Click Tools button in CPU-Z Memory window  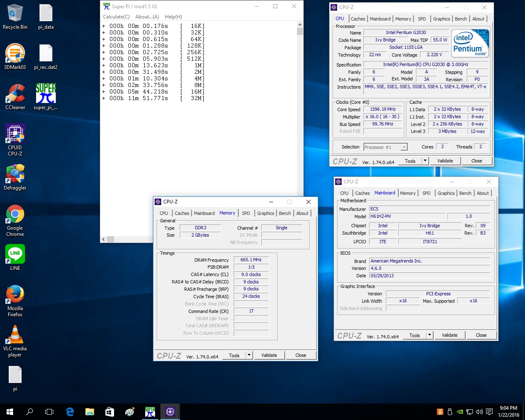[x=234, y=355]
